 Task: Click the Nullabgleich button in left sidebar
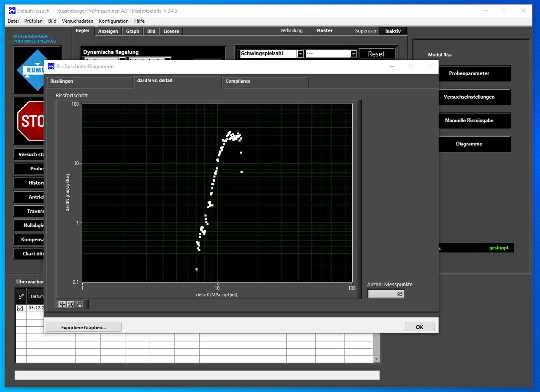(x=29, y=226)
